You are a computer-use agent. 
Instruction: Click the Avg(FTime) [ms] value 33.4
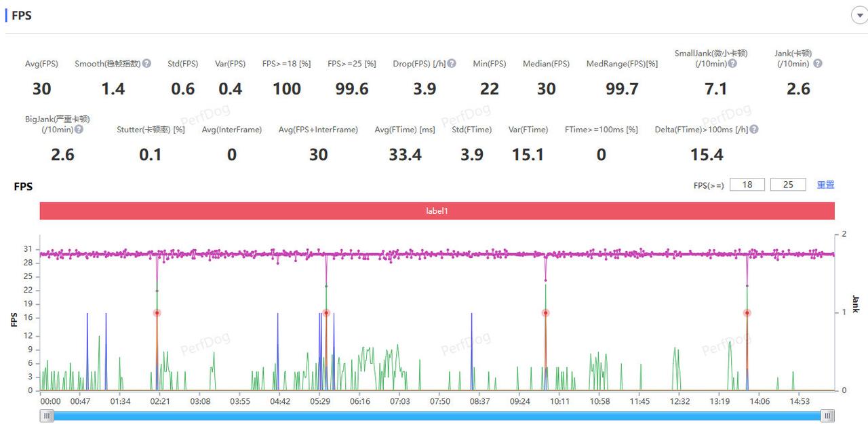point(406,155)
